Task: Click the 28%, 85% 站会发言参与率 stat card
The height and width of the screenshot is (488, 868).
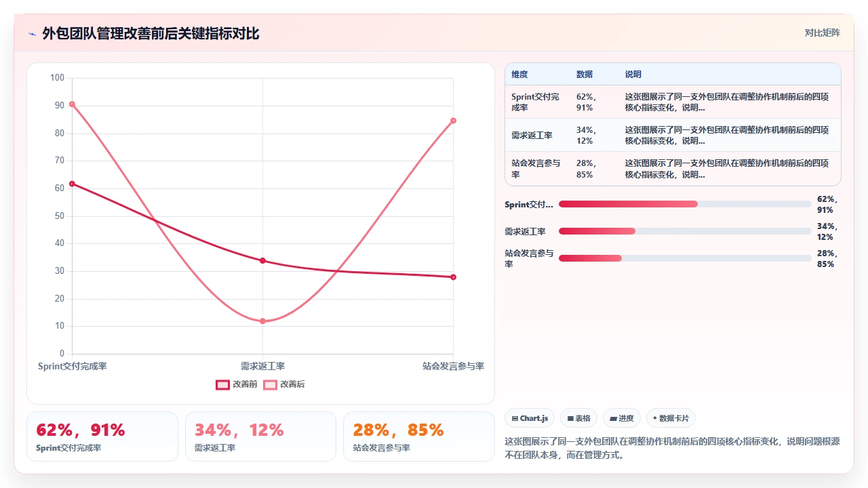Action: (x=419, y=436)
